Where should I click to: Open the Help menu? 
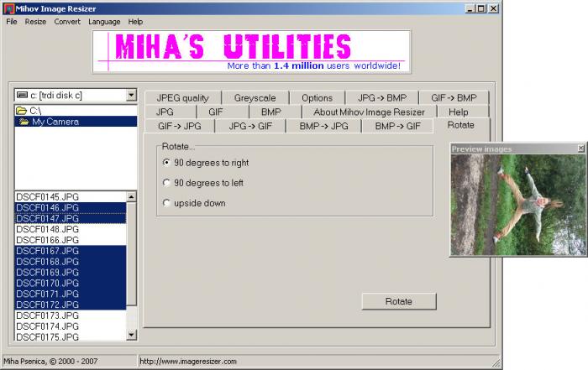coord(135,22)
